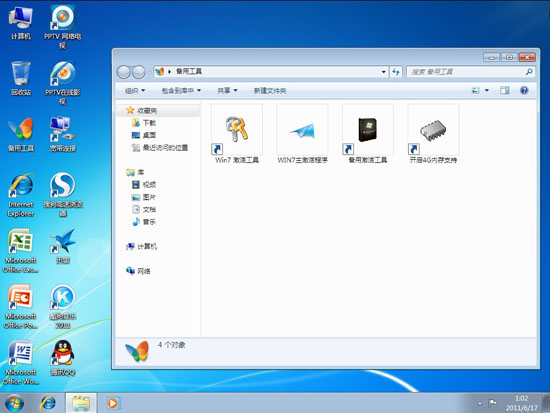This screenshot has width=550, height=413.
Task: Open the 组织 organize dropdown menu
Action: [x=135, y=91]
